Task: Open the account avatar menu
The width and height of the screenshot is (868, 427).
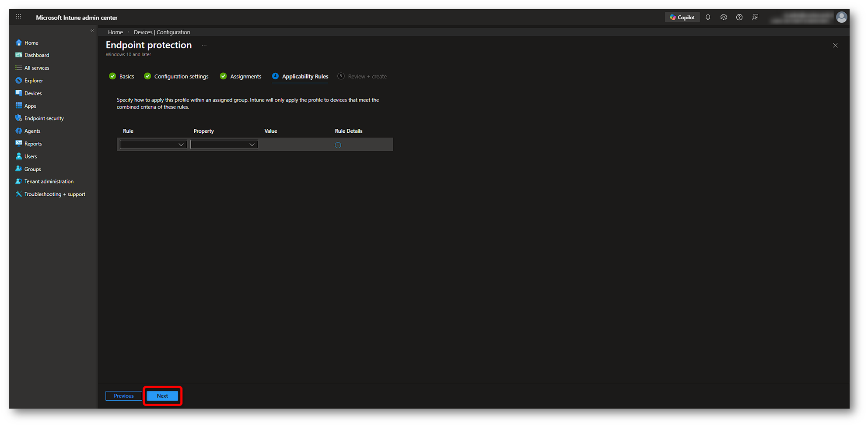Action: (x=841, y=17)
